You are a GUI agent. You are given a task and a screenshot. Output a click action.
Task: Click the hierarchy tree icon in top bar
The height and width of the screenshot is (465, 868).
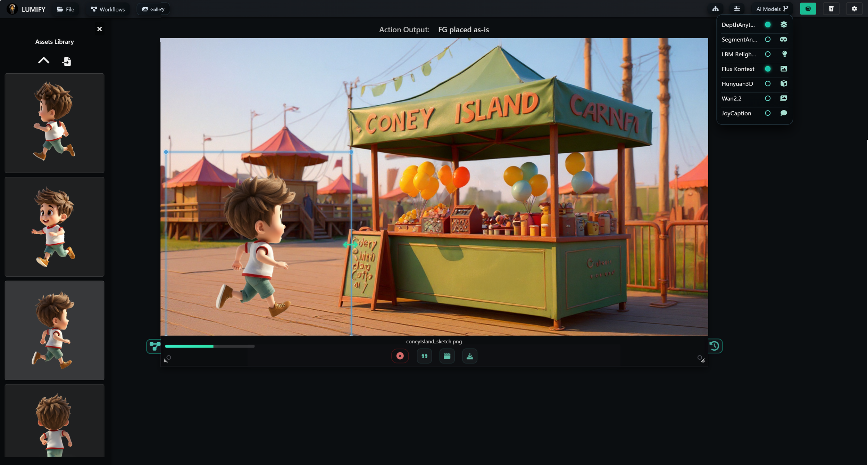(x=715, y=9)
